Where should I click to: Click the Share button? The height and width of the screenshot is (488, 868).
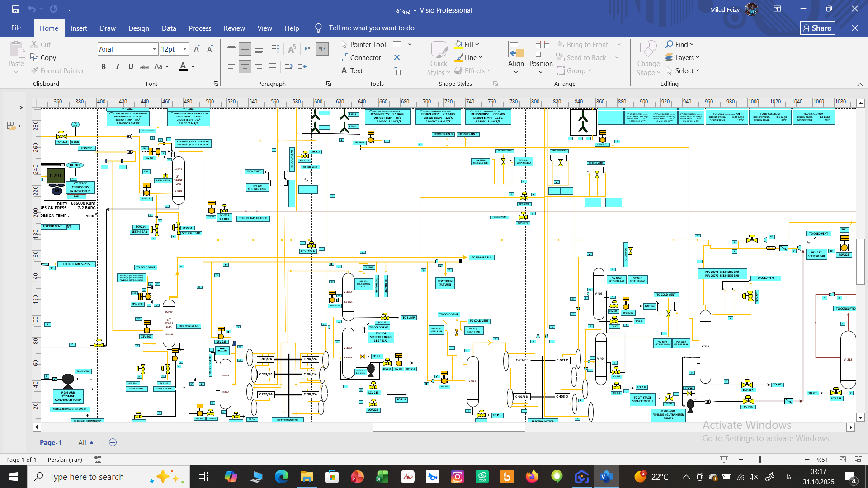pos(817,28)
